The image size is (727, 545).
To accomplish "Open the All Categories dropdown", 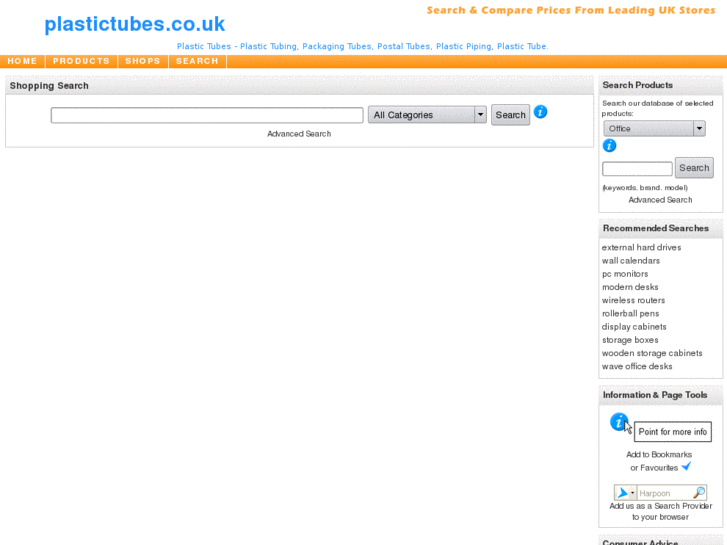I will [x=427, y=115].
